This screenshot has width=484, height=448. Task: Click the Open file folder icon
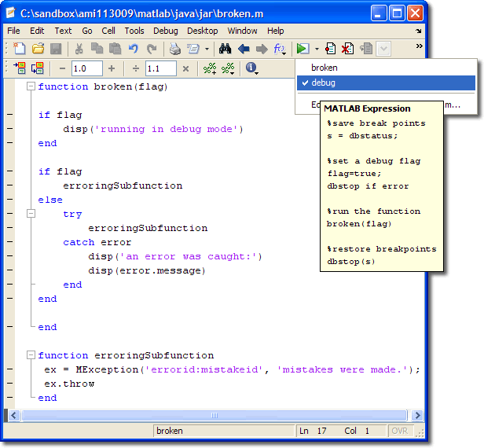click(37, 49)
